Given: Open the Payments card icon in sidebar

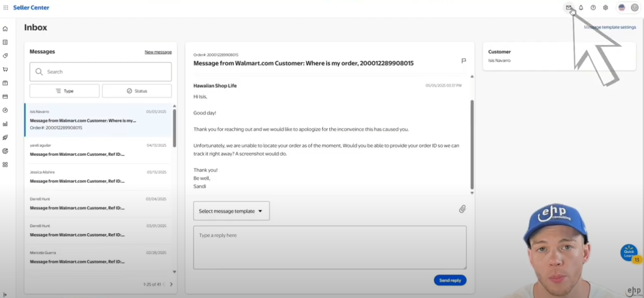Looking at the screenshot, I should 5,97.
